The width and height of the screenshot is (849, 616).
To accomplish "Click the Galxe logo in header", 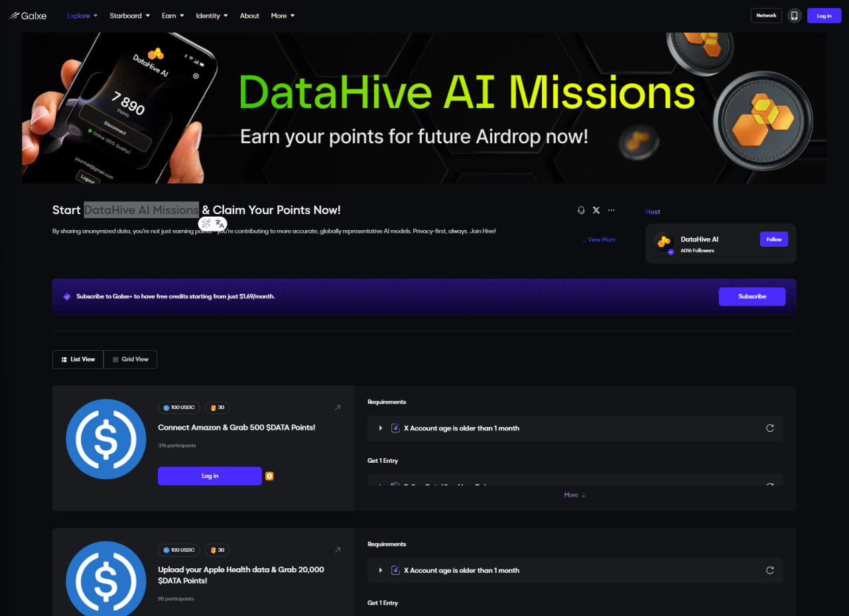I will [x=27, y=15].
